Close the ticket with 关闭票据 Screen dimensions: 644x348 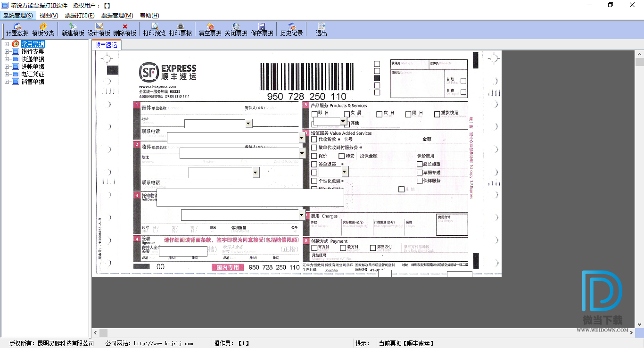pyautogui.click(x=236, y=30)
